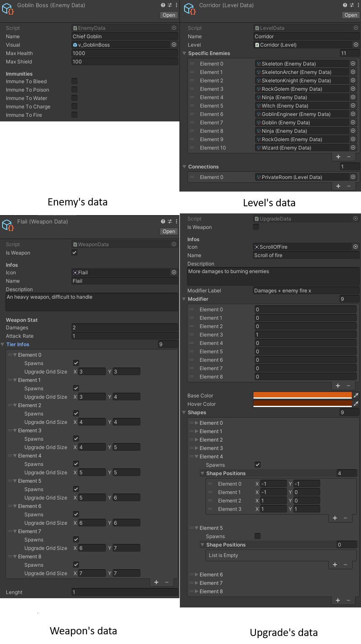Open object picker for Flail icon field
Viewport: 361px width, 644px height.
174,273
